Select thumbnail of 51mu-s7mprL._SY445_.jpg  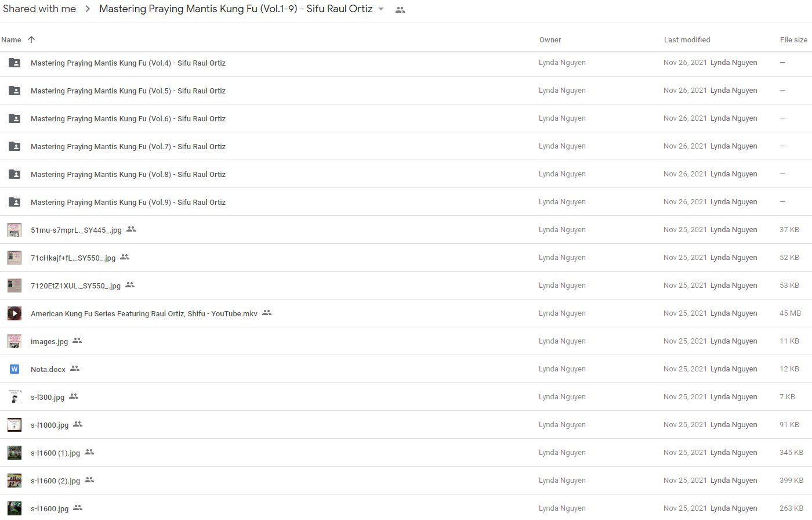pos(14,230)
